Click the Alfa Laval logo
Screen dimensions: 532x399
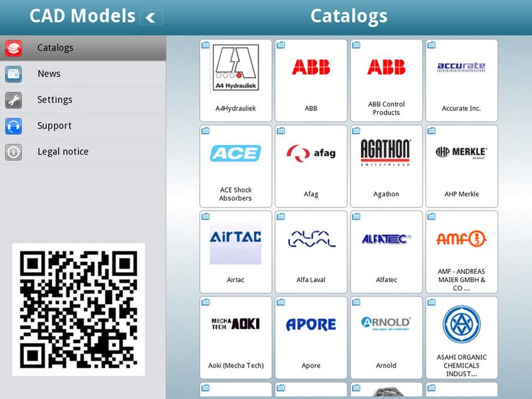tap(311, 239)
